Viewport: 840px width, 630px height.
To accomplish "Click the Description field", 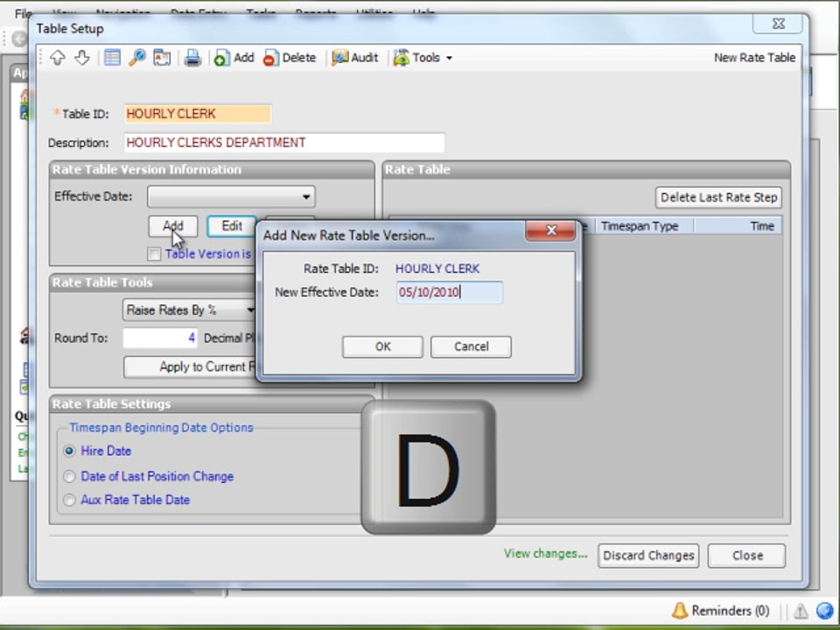I will tap(283, 143).
